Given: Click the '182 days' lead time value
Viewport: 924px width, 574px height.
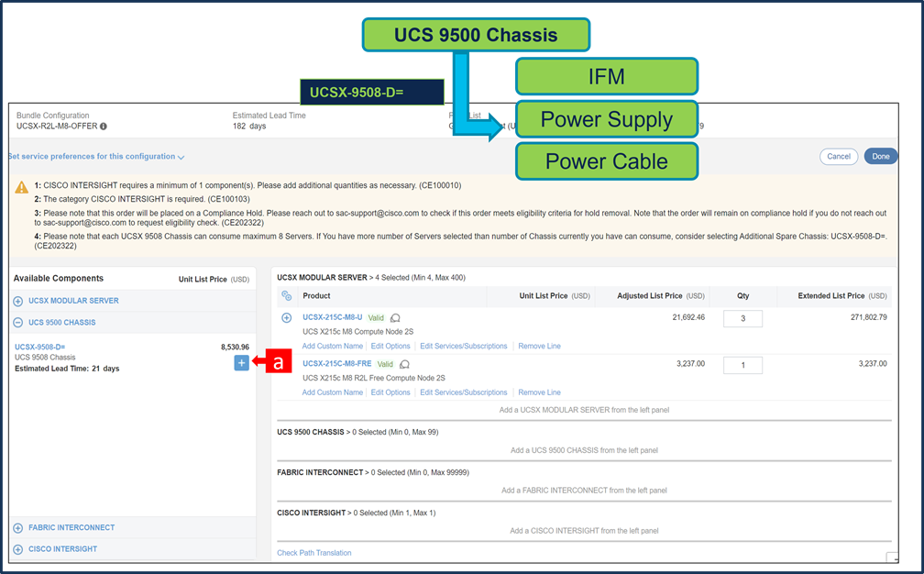Looking at the screenshot, I should (x=249, y=127).
